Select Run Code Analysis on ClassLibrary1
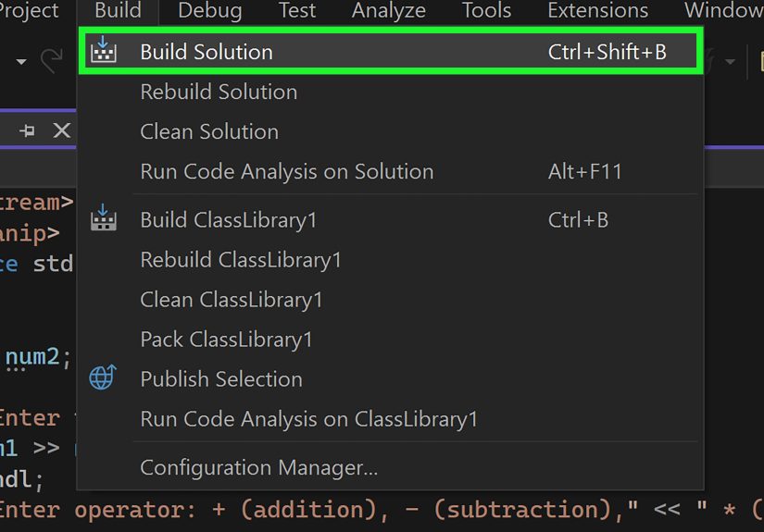Image resolution: width=764 pixels, height=532 pixels. click(391, 419)
